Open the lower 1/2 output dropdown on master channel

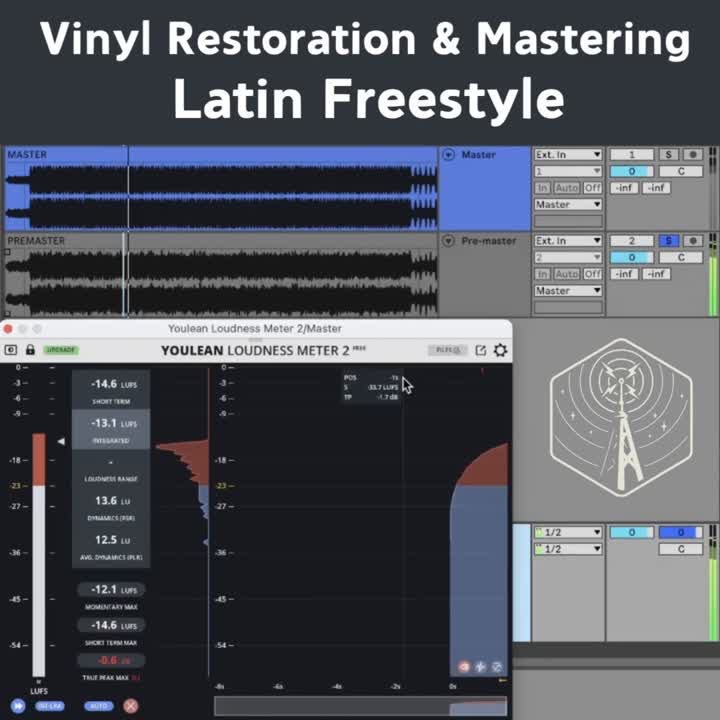(568, 549)
